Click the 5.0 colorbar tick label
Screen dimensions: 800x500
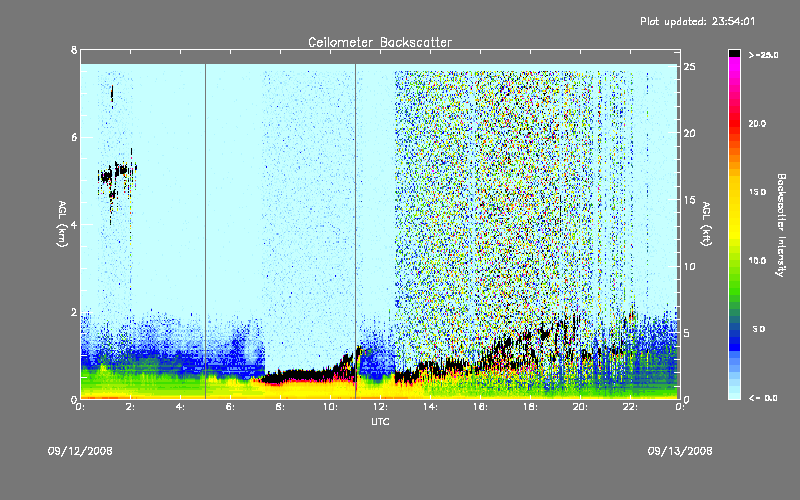tap(759, 329)
